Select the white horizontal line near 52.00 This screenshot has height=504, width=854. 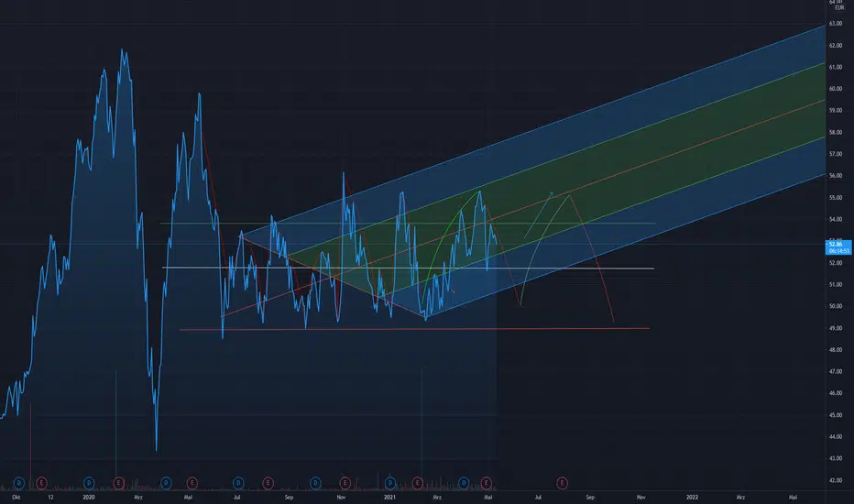[x=409, y=268]
